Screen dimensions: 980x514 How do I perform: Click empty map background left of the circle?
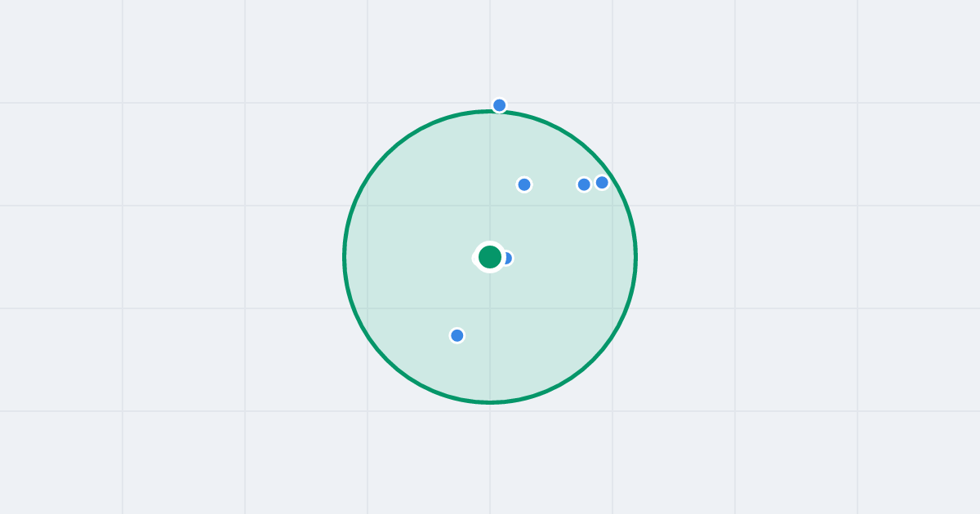click(x=204, y=257)
